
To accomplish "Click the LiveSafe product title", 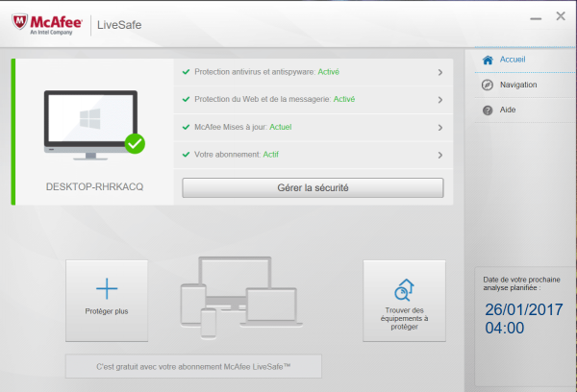I will (x=119, y=25).
